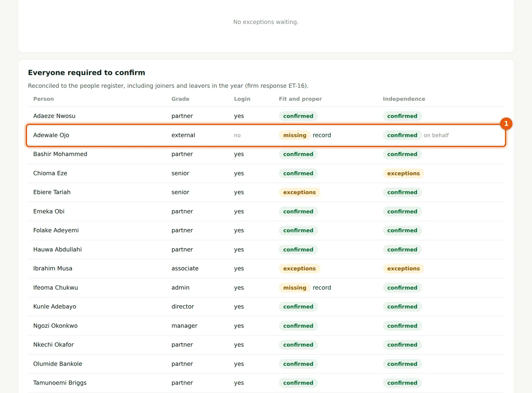The height and width of the screenshot is (393, 532).
Task: Select the Ebiere Tariah name cell
Action: [52, 192]
